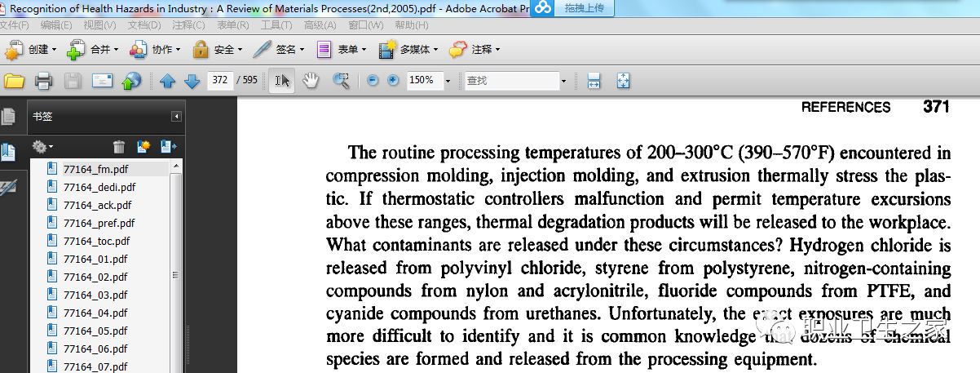Select bookmark 77164_pref.pdf
980x373 pixels.
click(x=99, y=223)
